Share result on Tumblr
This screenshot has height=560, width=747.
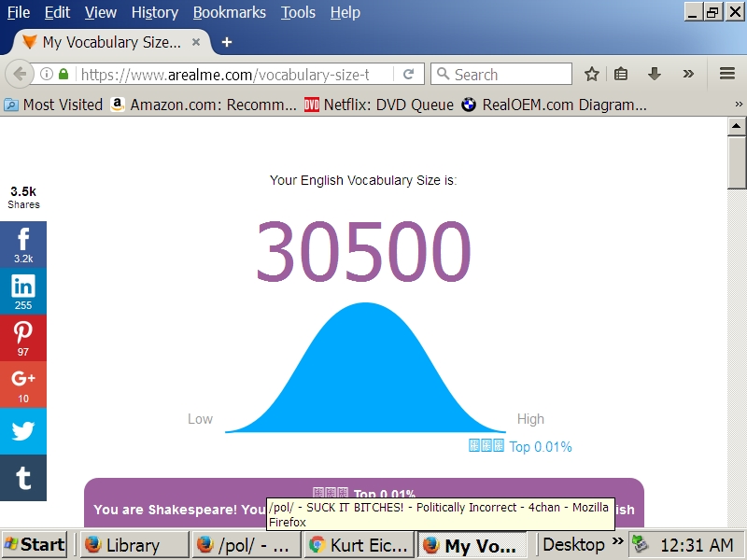tap(22, 478)
